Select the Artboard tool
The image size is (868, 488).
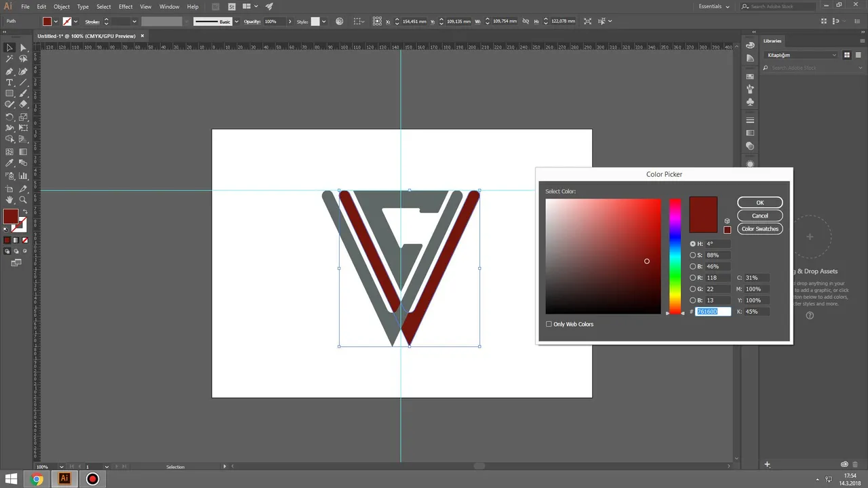[9, 188]
